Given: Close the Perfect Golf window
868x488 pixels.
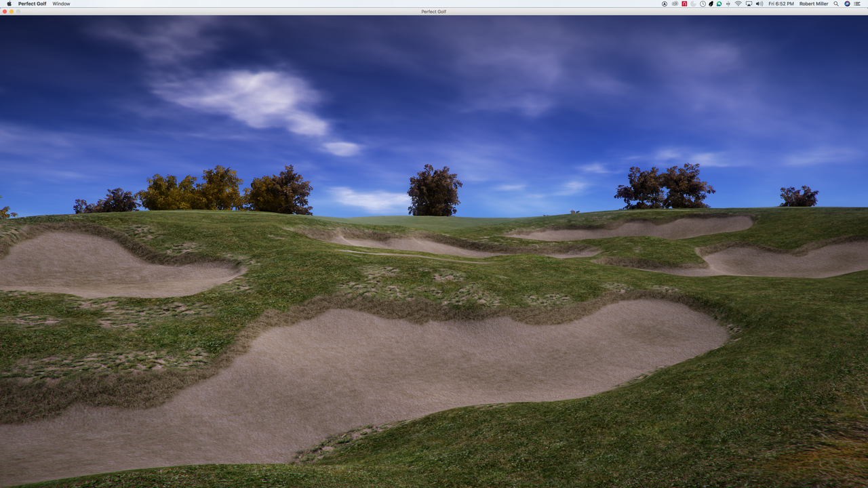Looking at the screenshot, I should 4,12.
